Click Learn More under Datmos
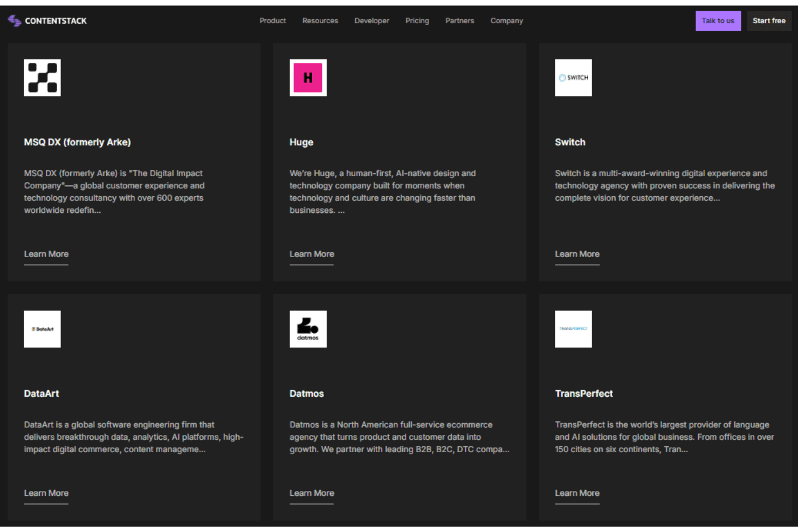 pos(312,493)
